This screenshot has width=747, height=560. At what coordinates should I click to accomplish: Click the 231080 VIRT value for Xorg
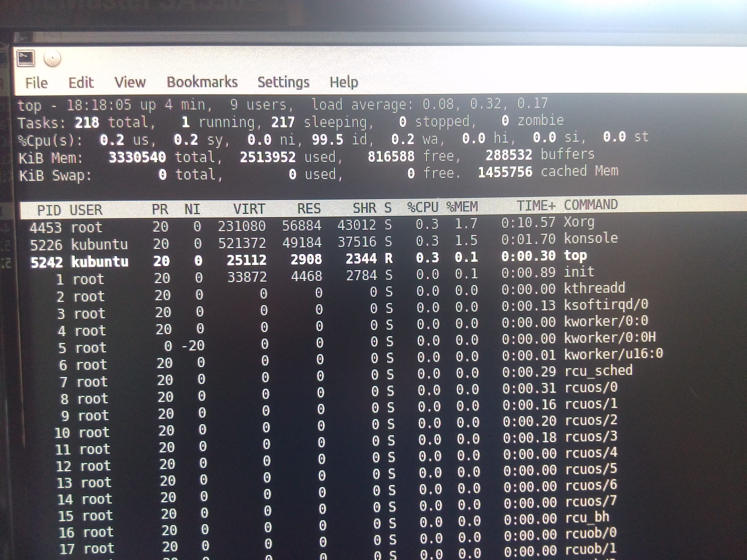(242, 226)
